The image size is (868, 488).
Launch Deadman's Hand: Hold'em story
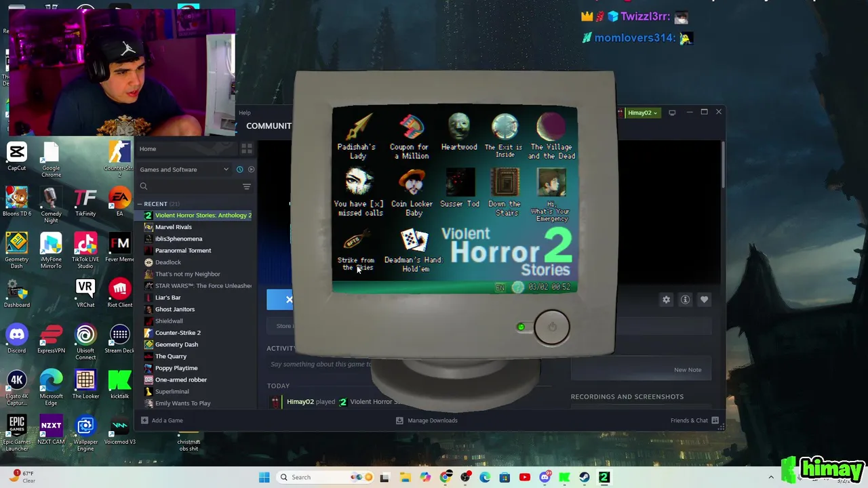tap(414, 250)
